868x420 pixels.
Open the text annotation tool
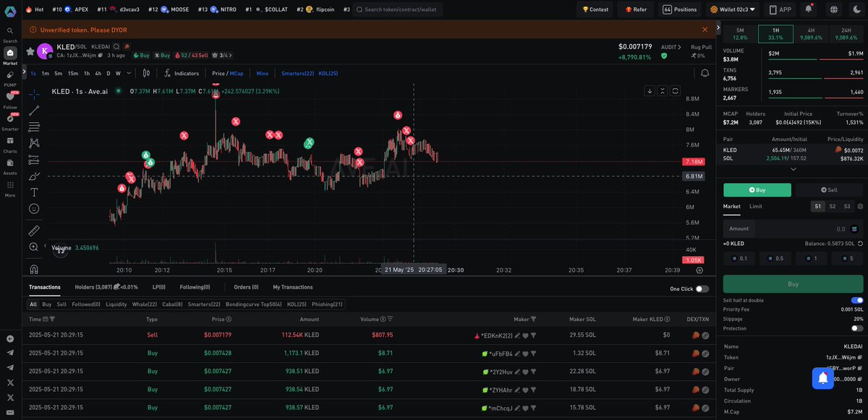33,192
